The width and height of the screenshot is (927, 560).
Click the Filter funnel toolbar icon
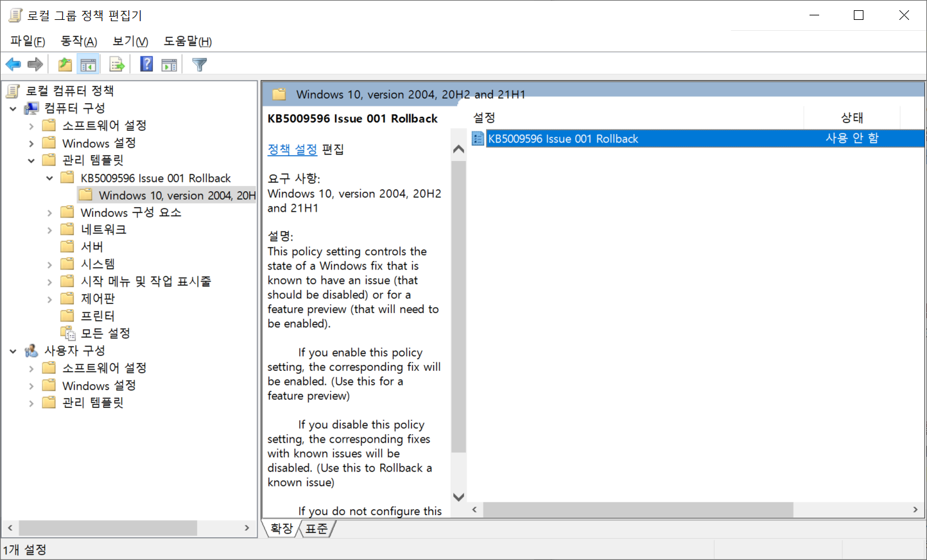coord(200,64)
